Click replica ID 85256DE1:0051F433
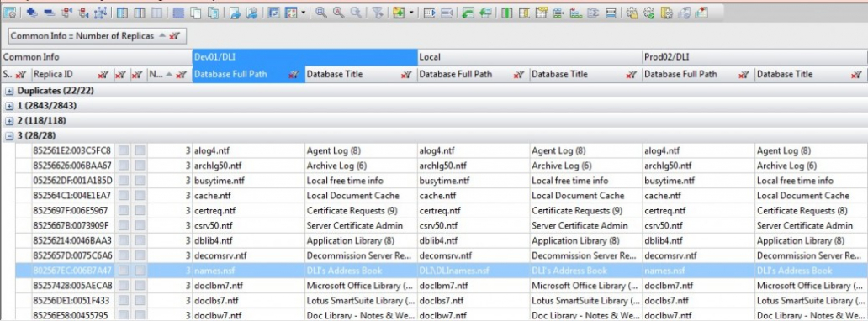The width and height of the screenshot is (868, 321). pyautogui.click(x=72, y=301)
